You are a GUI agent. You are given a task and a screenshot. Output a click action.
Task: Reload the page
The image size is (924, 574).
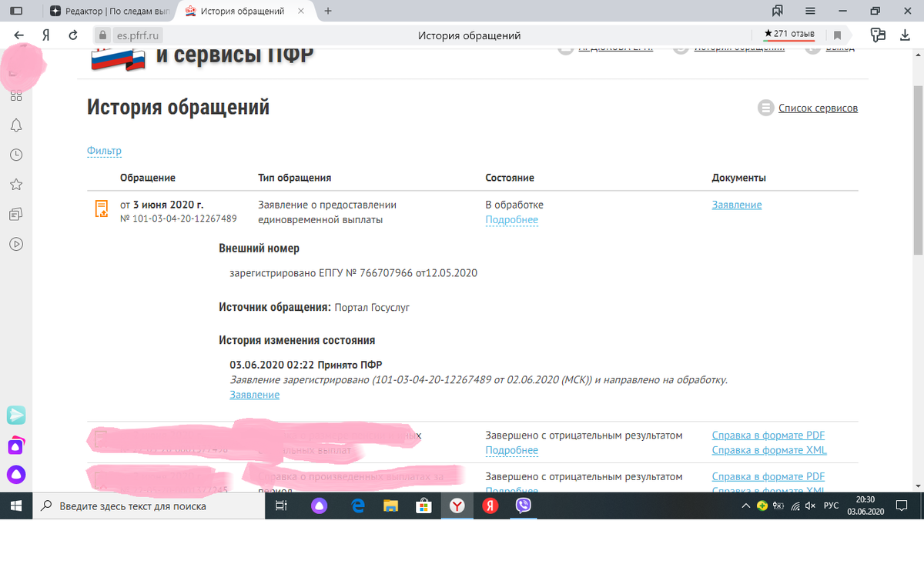tap(72, 34)
